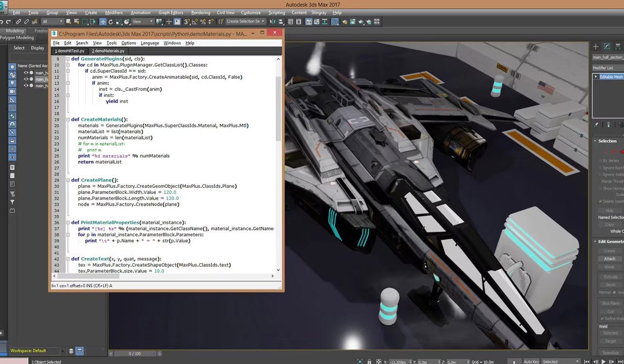Toggle the Delete Isolated checkbox

600,201
